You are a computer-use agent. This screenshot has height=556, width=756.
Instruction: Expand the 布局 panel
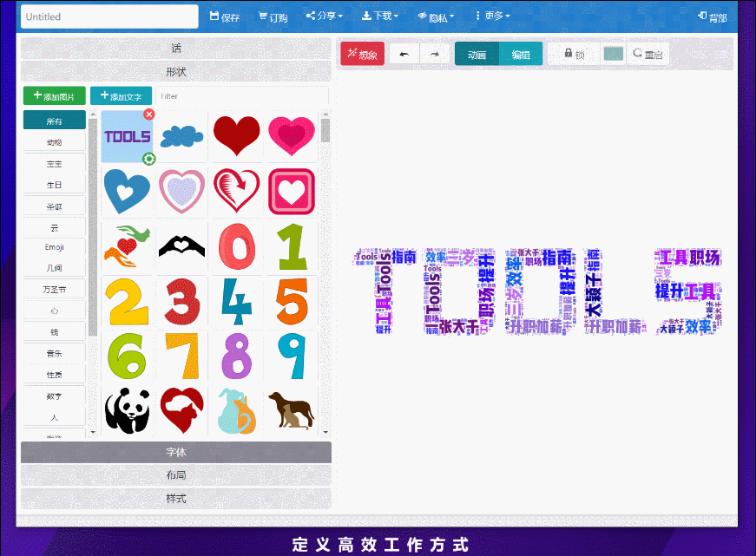[x=176, y=475]
